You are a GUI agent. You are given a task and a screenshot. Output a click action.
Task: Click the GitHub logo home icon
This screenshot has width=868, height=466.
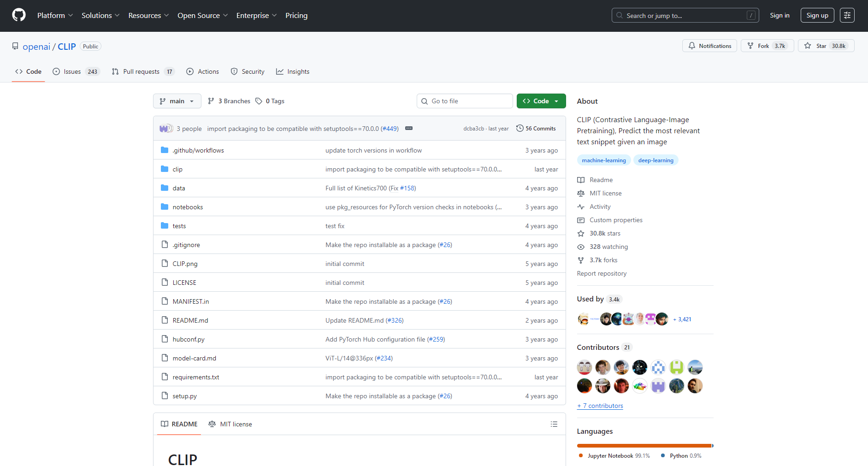pos(19,15)
